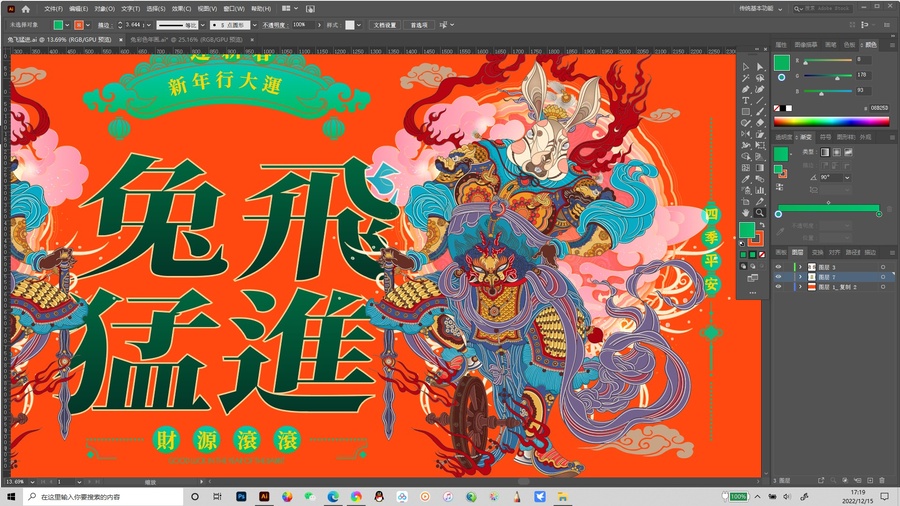Toggle visibility of the selected second layer
Image resolution: width=900 pixels, height=506 pixels.
pos(778,277)
